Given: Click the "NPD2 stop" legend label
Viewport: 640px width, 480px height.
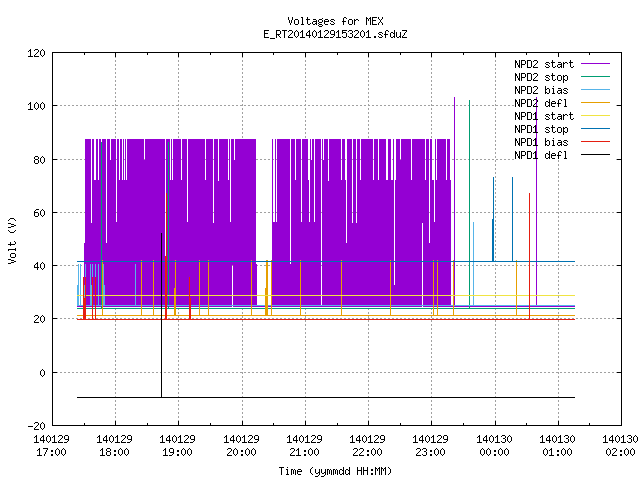Looking at the screenshot, I should 541,77.
